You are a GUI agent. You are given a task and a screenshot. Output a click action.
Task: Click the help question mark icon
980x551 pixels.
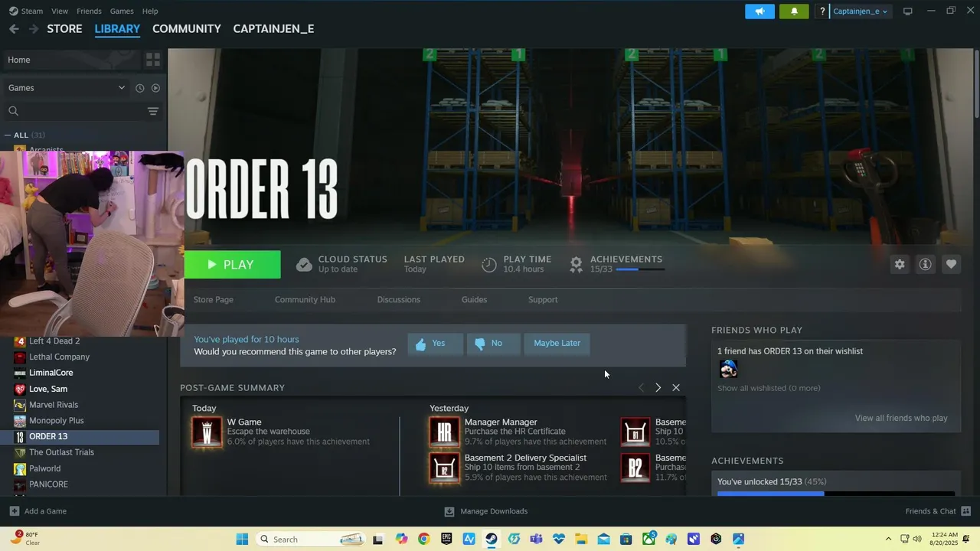(x=822, y=11)
